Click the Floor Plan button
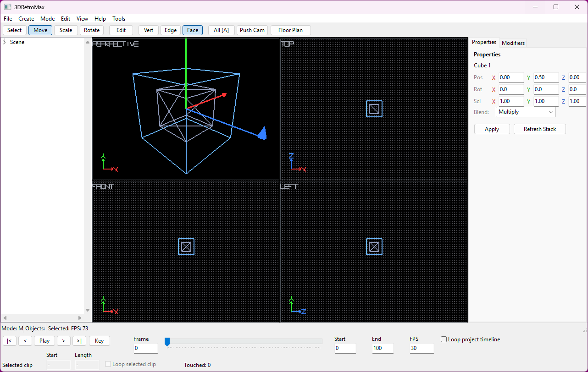This screenshot has height=372, width=588. (291, 30)
